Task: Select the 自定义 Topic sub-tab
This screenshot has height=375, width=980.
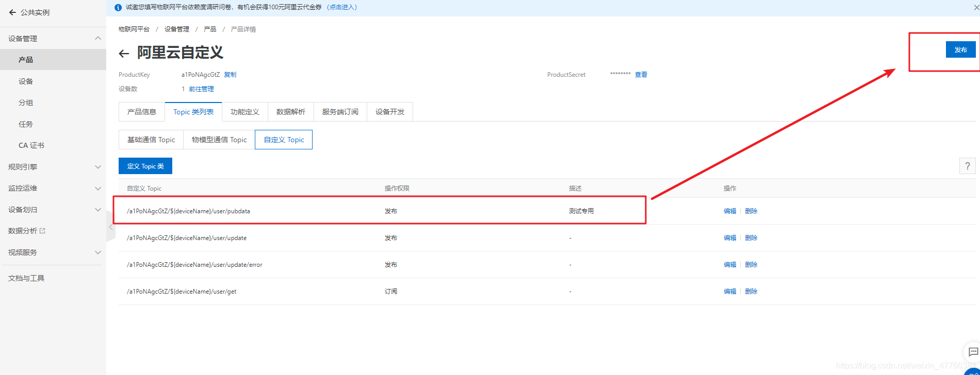Action: (x=284, y=140)
